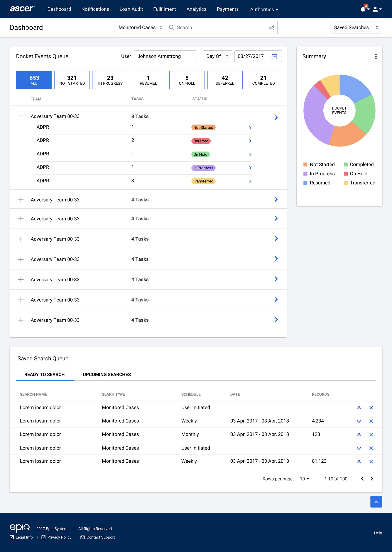The height and width of the screenshot is (552, 392).
Task: Click eye icon on 4,234 records row
Action: (x=359, y=421)
